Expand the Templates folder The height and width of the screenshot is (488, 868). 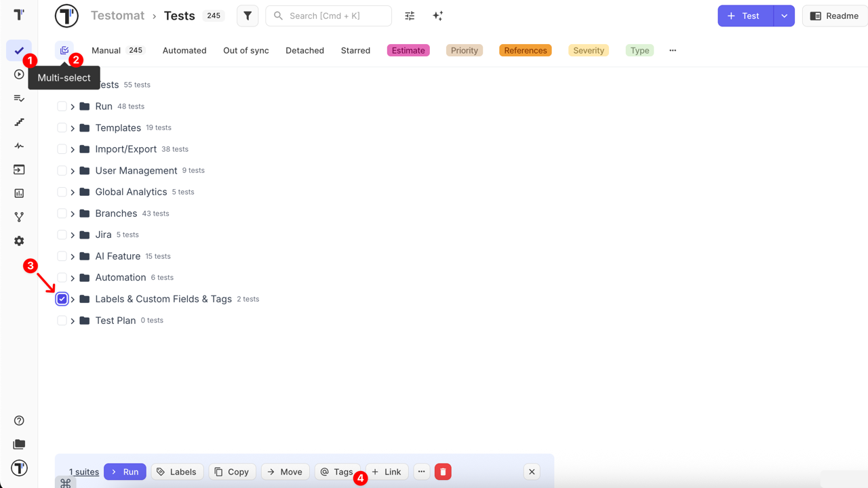point(73,128)
